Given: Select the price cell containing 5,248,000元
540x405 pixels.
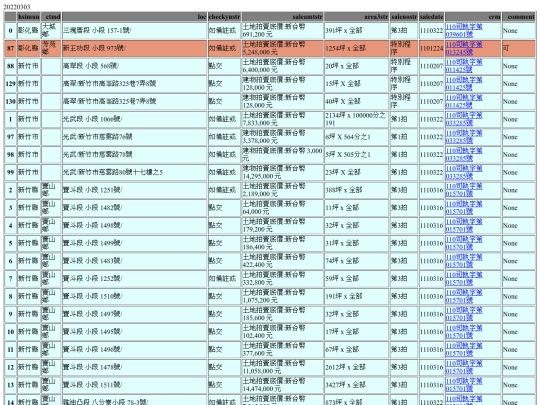Looking at the screenshot, I should pyautogui.click(x=282, y=48).
